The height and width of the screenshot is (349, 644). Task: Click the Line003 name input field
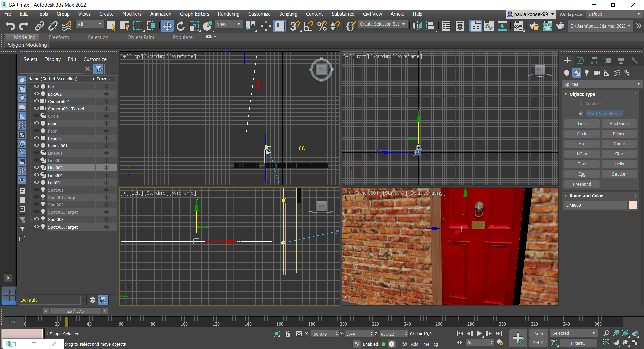coord(595,205)
